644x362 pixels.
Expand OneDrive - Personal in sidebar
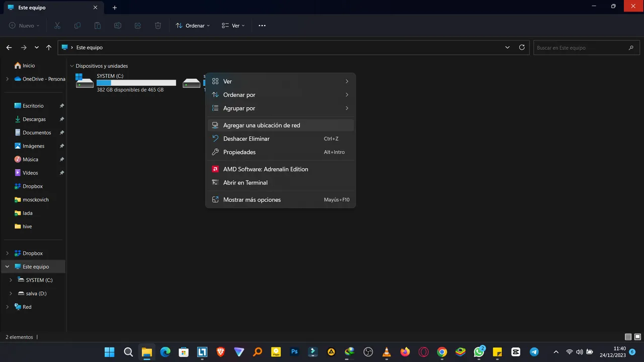click(x=7, y=79)
